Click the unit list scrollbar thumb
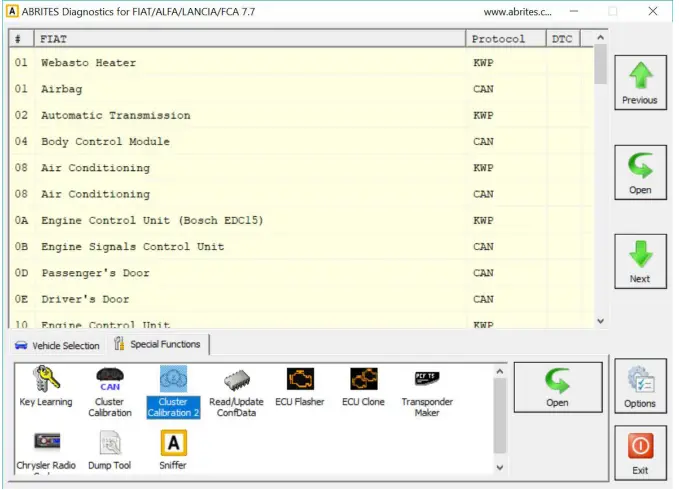Viewport: 679px width, 490px height. click(601, 64)
